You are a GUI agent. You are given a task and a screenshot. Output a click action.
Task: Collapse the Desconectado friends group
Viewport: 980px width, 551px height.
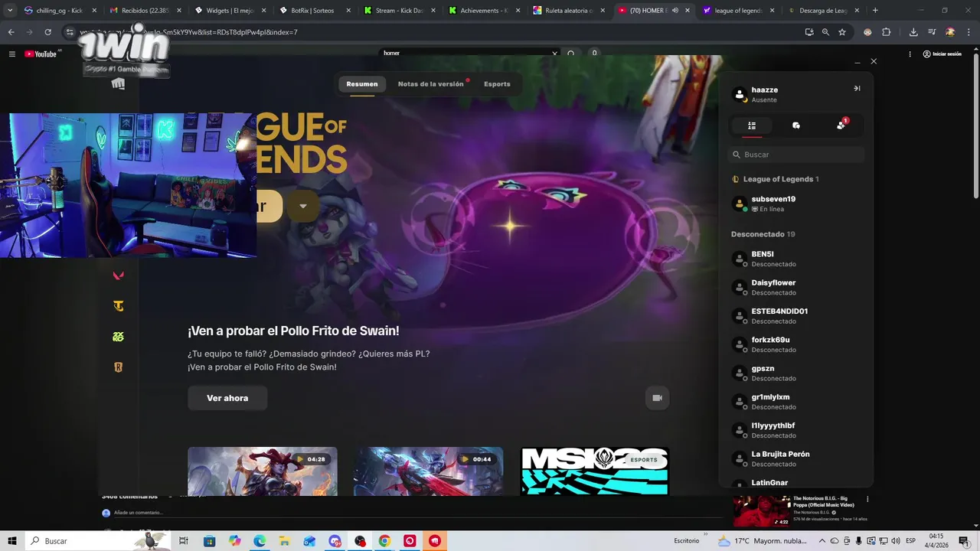[x=763, y=234]
